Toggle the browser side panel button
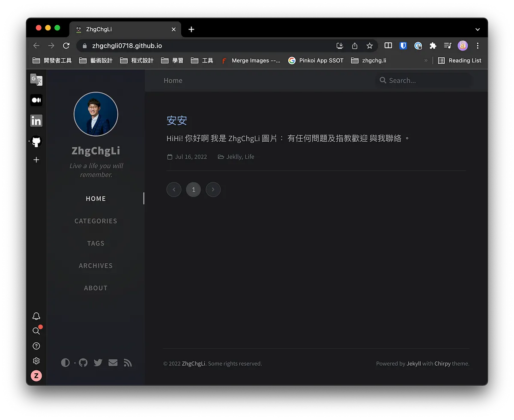514x420 pixels. click(x=388, y=46)
